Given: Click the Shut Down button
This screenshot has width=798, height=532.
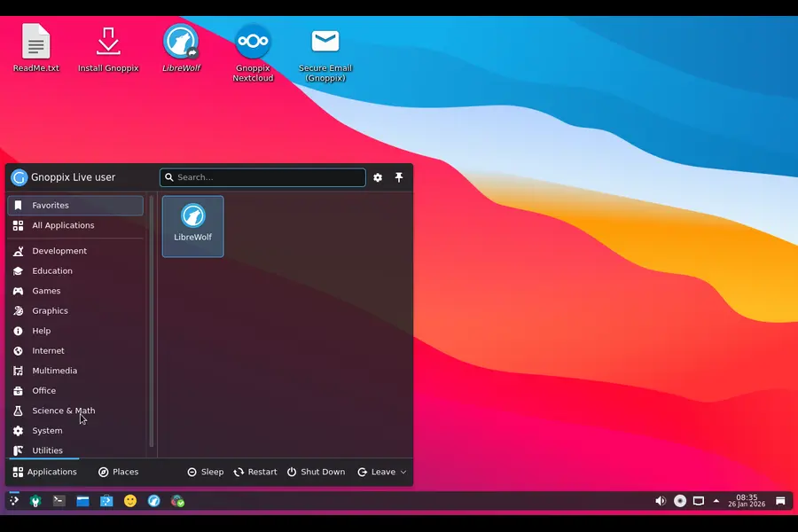Looking at the screenshot, I should pos(317,472).
